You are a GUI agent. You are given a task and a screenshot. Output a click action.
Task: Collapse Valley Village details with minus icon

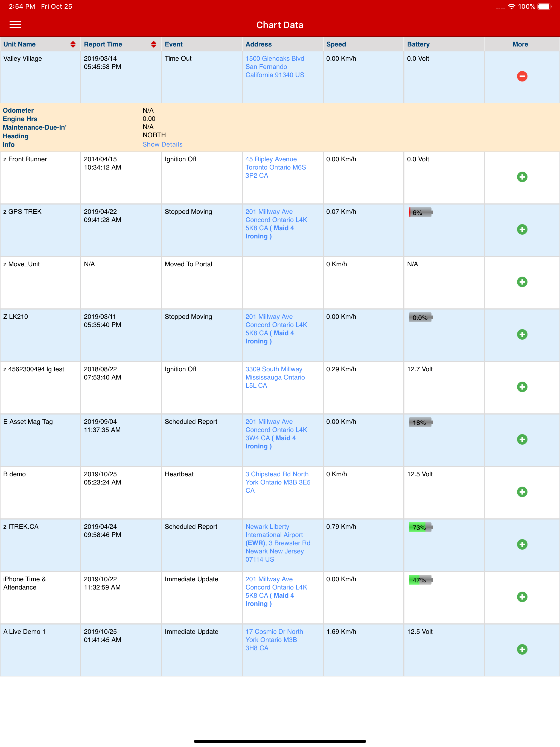coord(522,76)
